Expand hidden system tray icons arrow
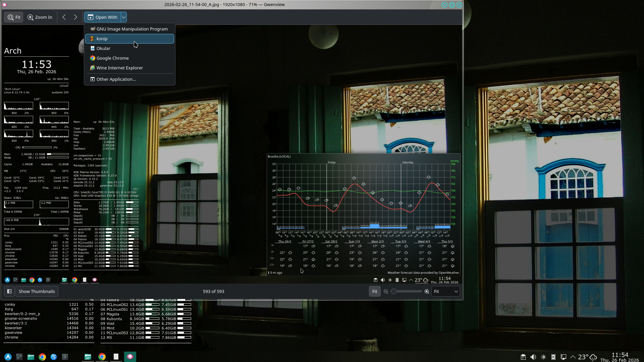Screen dimensions: 644x362 (x=573, y=357)
